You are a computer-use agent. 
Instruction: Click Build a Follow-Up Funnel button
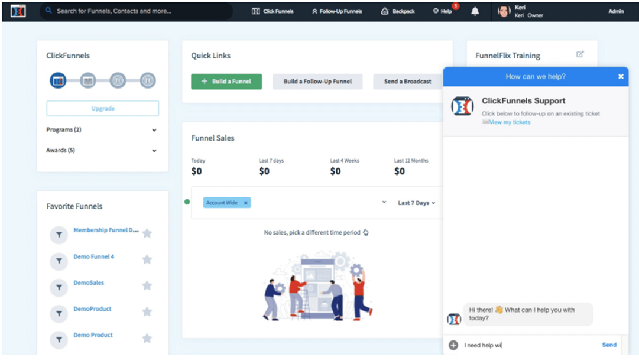317,82
